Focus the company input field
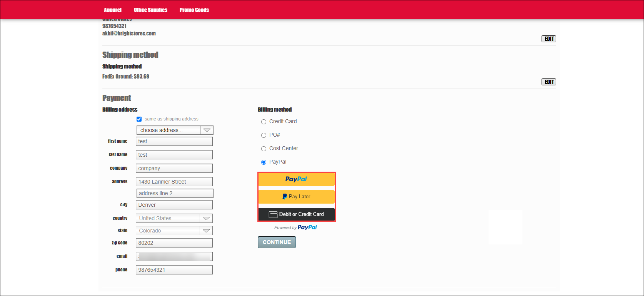The height and width of the screenshot is (296, 644). click(x=174, y=168)
